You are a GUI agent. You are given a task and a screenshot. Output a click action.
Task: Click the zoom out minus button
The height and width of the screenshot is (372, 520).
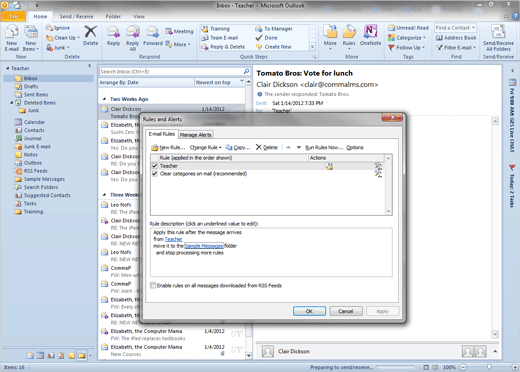tap(463, 367)
